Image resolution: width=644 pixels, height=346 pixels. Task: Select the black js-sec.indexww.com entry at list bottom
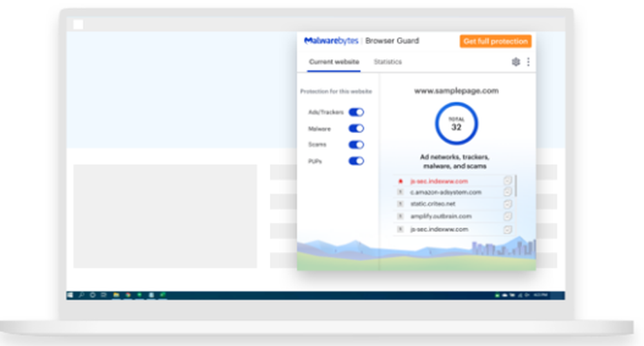[439, 230]
